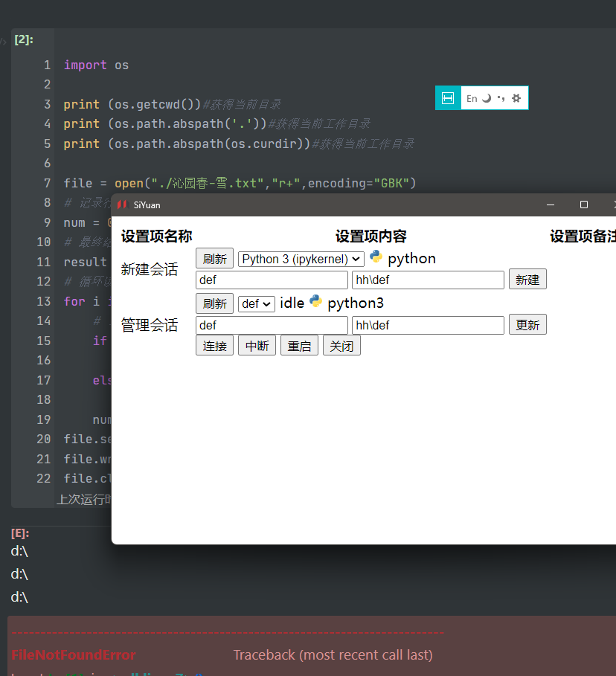The image size is (616, 676).
Task: Maximize the SiYuan settings window
Action: pos(584,205)
